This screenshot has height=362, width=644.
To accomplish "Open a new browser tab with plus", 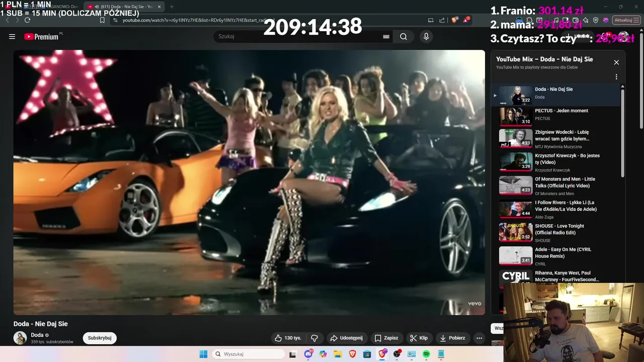I will 172,7.
